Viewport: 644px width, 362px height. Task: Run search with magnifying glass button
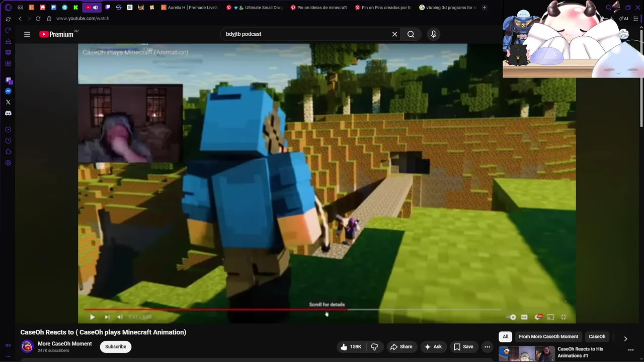(x=411, y=34)
